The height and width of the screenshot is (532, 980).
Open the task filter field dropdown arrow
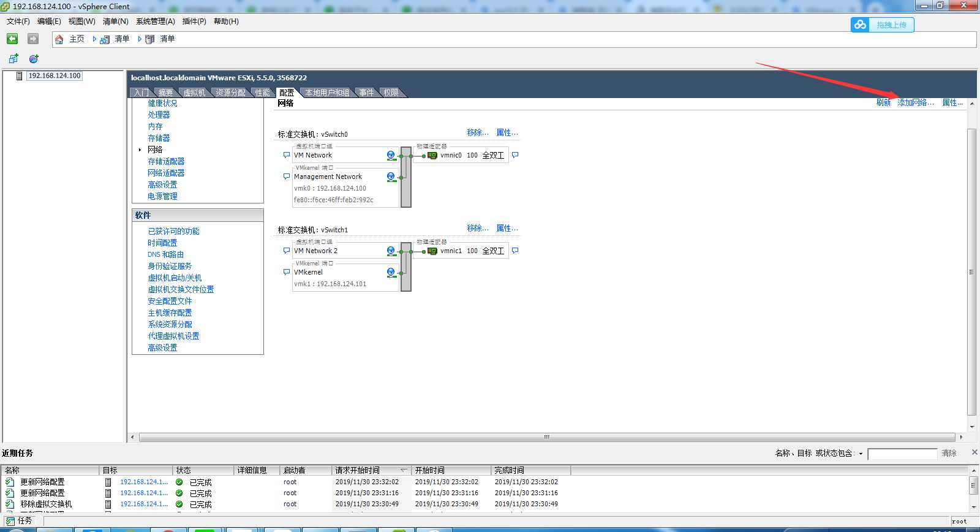point(861,454)
